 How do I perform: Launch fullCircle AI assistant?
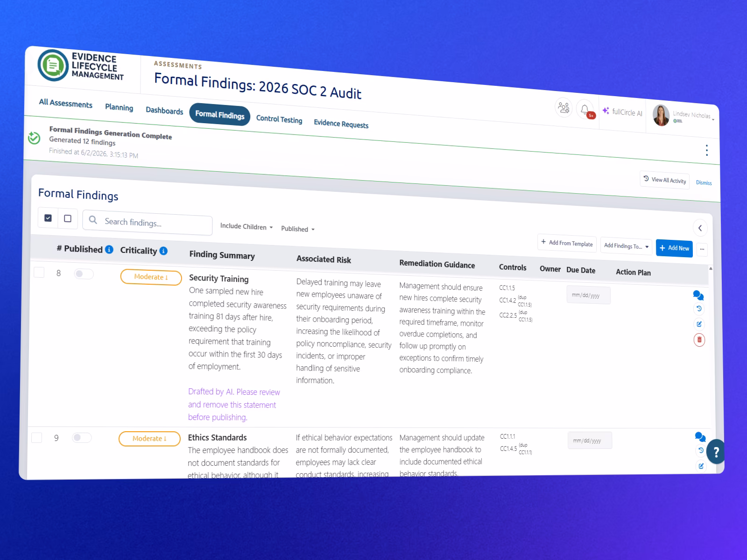point(623,112)
